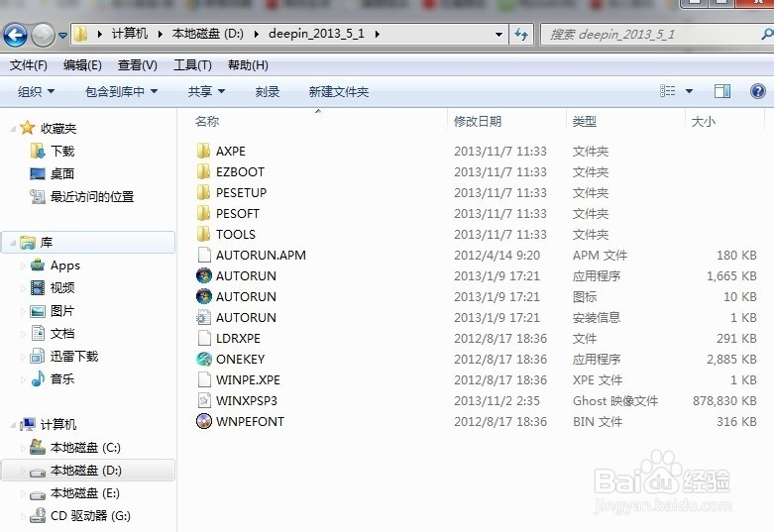
Task: Open the Apps library
Action: [x=65, y=266]
